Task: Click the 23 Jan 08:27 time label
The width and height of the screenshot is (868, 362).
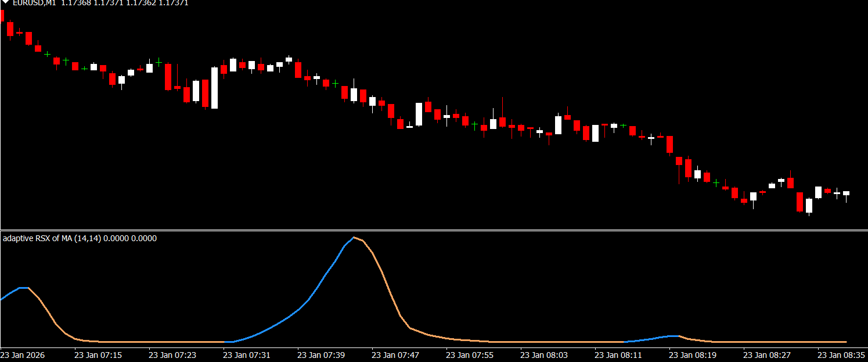Action: click(x=767, y=354)
